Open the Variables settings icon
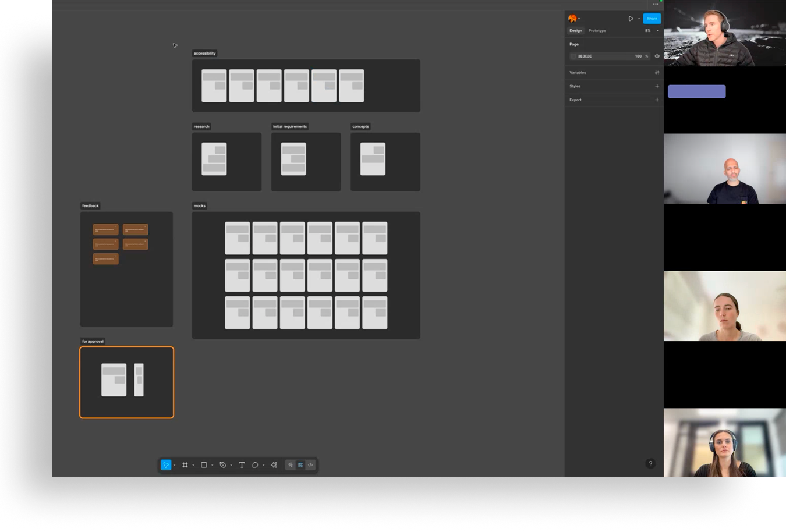The height and width of the screenshot is (532, 786). pyautogui.click(x=657, y=73)
